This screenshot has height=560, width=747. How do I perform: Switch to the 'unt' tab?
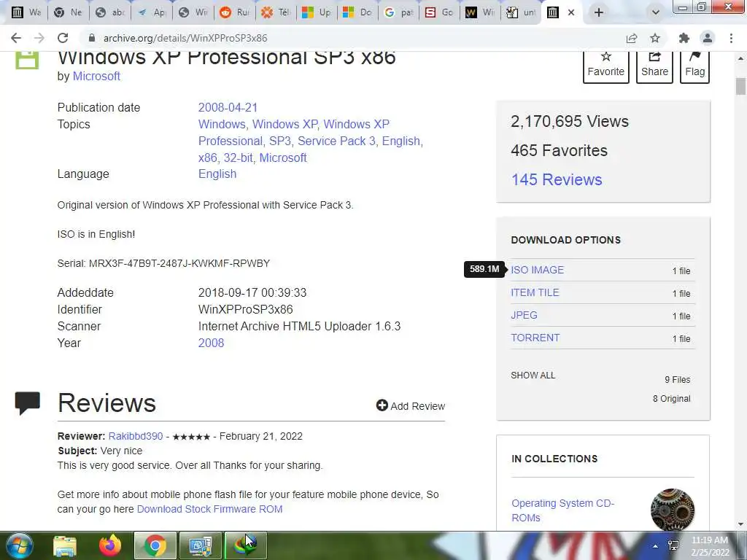(521, 12)
